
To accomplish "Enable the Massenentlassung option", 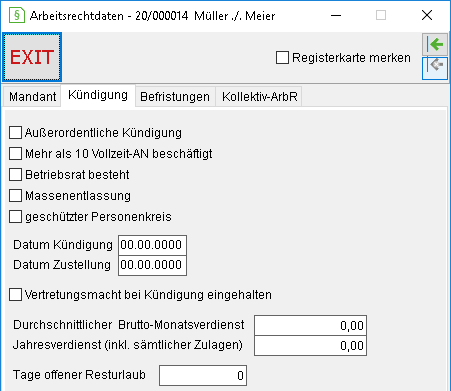I will pos(15,196).
